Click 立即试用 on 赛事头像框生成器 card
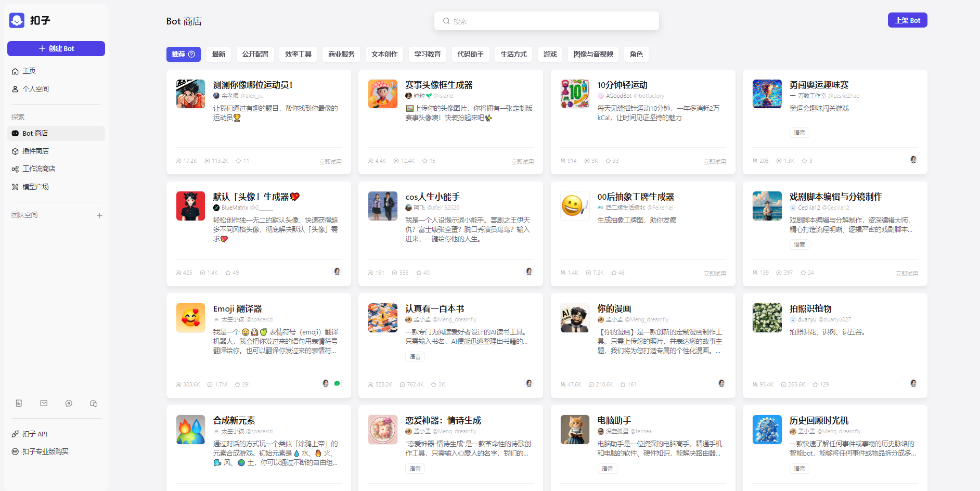This screenshot has height=491, width=980. click(x=523, y=162)
